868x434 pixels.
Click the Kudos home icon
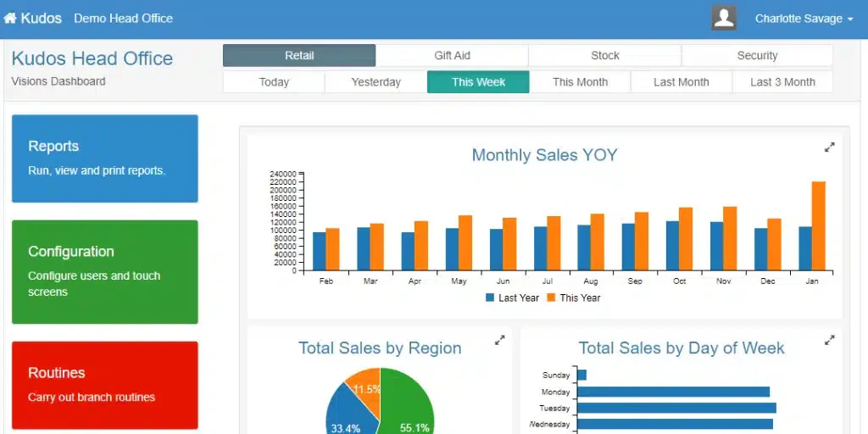click(10, 19)
